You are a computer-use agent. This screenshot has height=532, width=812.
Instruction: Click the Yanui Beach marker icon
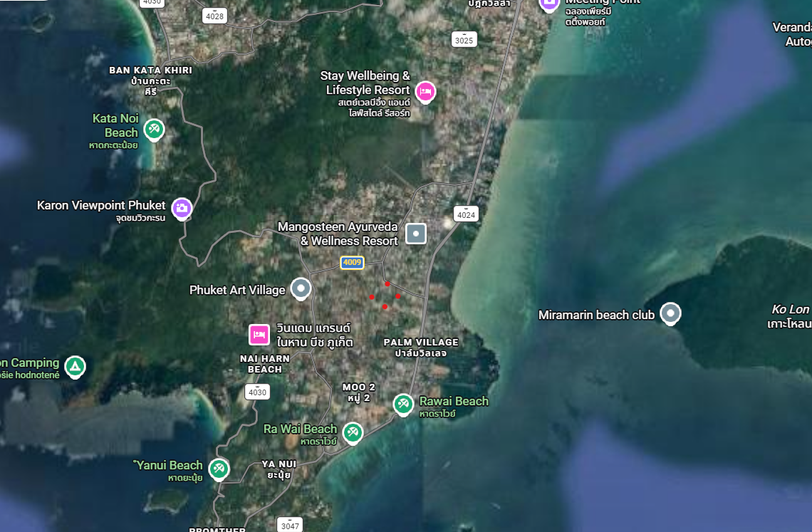pyautogui.click(x=219, y=469)
